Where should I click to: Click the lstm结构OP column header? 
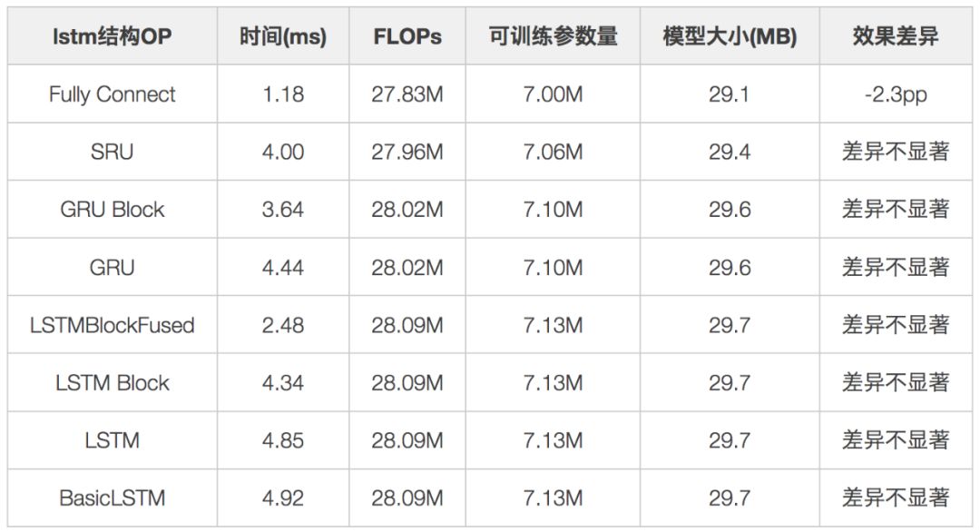pos(112,36)
